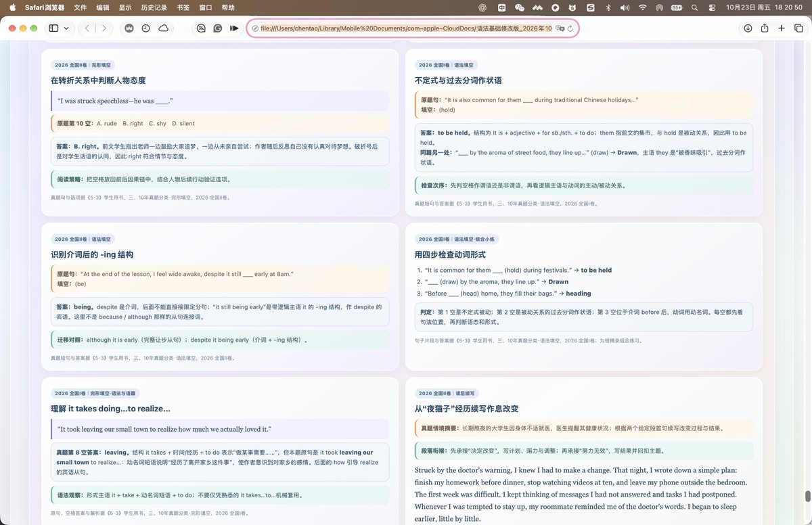Open the 显示 menu
The width and height of the screenshot is (812, 525).
pos(125,7)
